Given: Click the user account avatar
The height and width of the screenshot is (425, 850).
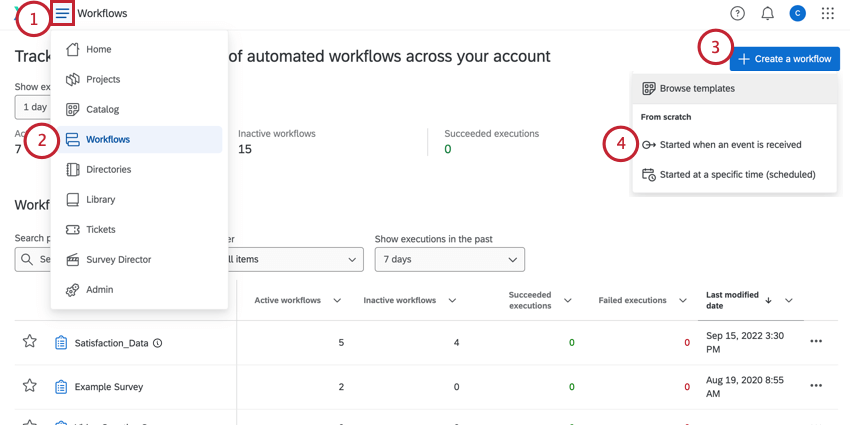Looking at the screenshot, I should click(797, 14).
